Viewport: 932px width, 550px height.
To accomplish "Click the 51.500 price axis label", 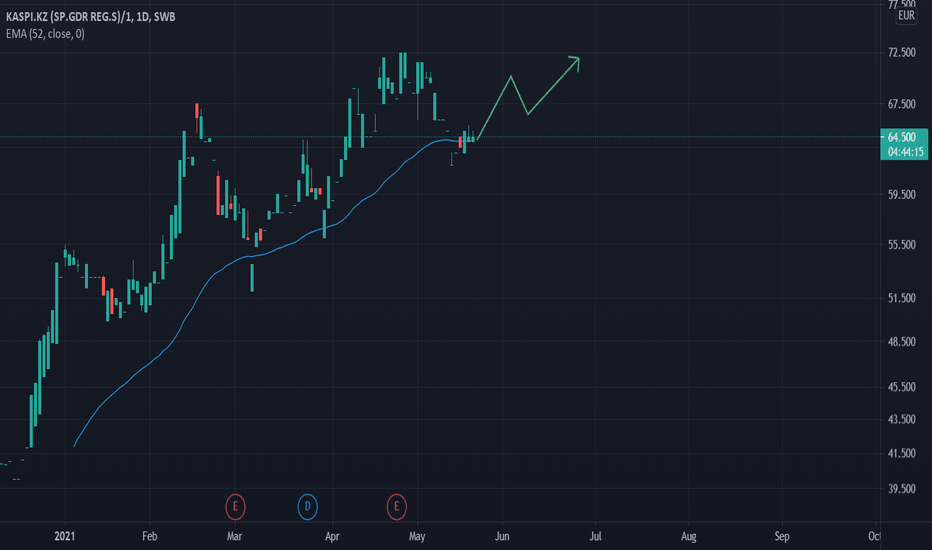I will tap(902, 298).
